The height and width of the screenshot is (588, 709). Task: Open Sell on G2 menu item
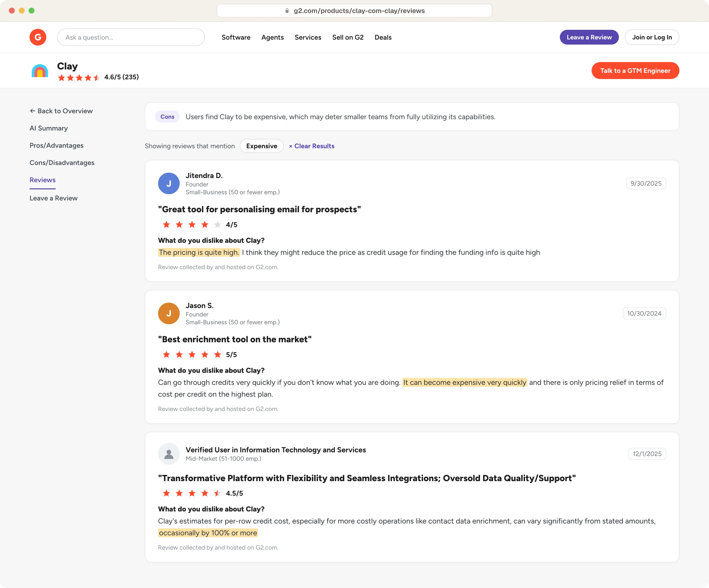[x=348, y=37]
